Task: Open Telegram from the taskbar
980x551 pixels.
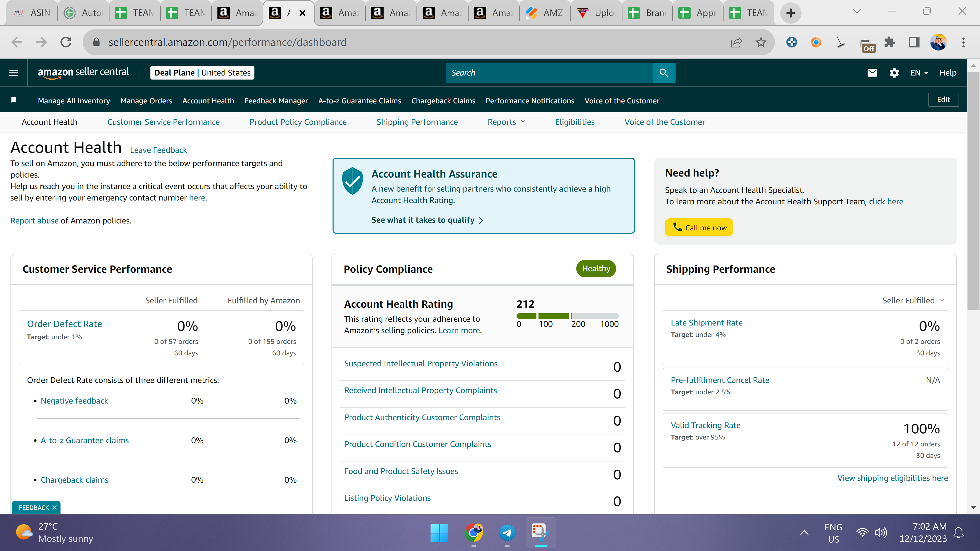Action: click(x=507, y=533)
